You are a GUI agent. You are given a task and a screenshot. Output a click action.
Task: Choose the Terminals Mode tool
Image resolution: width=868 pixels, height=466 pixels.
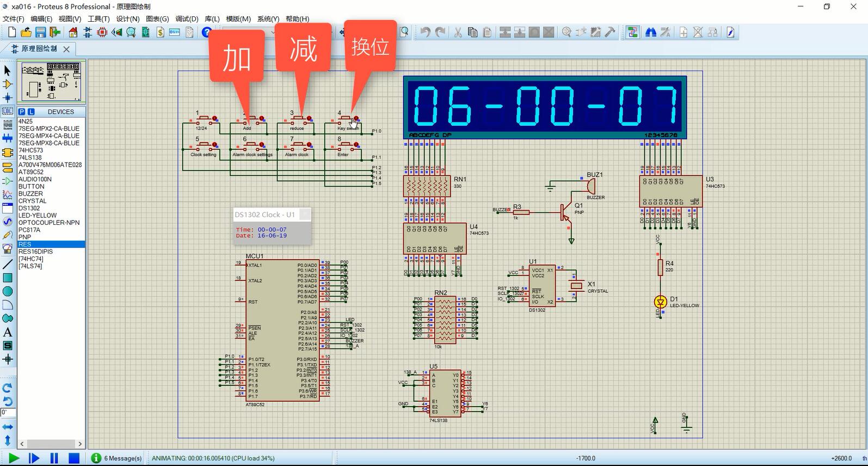pyautogui.click(x=8, y=167)
